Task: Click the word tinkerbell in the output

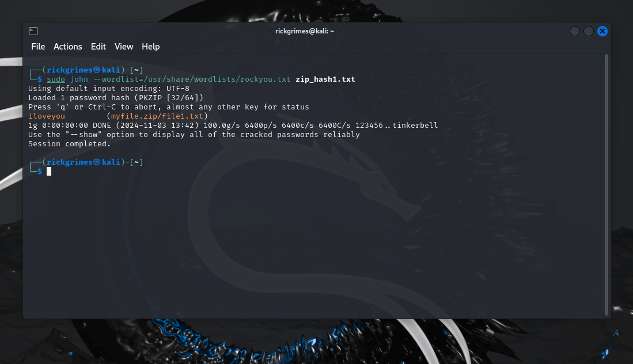Action: 415,126
